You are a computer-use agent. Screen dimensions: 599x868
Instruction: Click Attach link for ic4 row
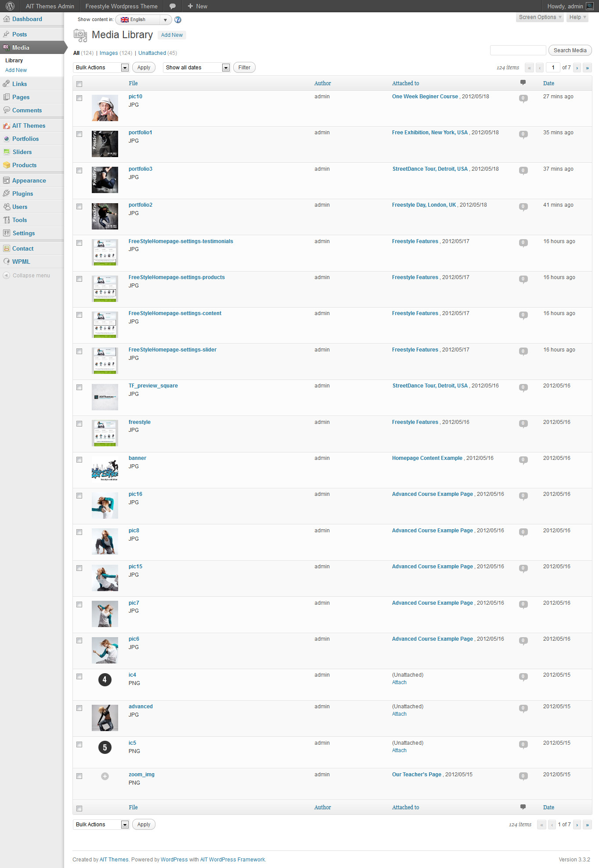click(399, 682)
